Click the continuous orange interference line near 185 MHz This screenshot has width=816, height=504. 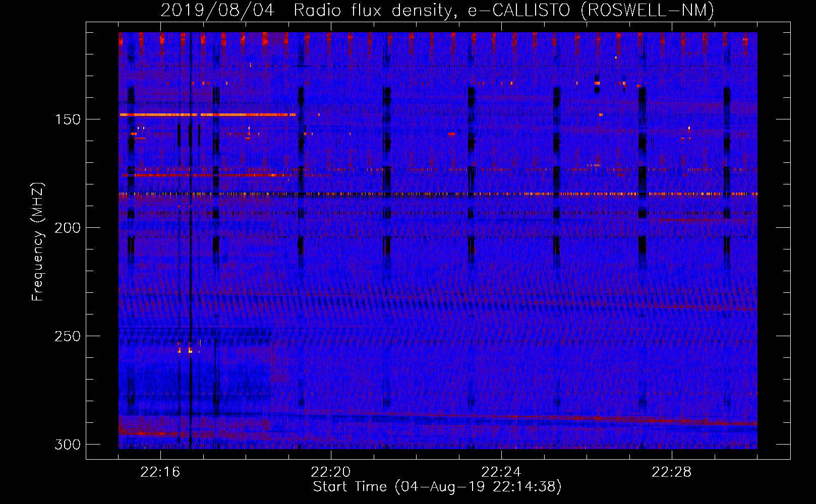pos(438,194)
